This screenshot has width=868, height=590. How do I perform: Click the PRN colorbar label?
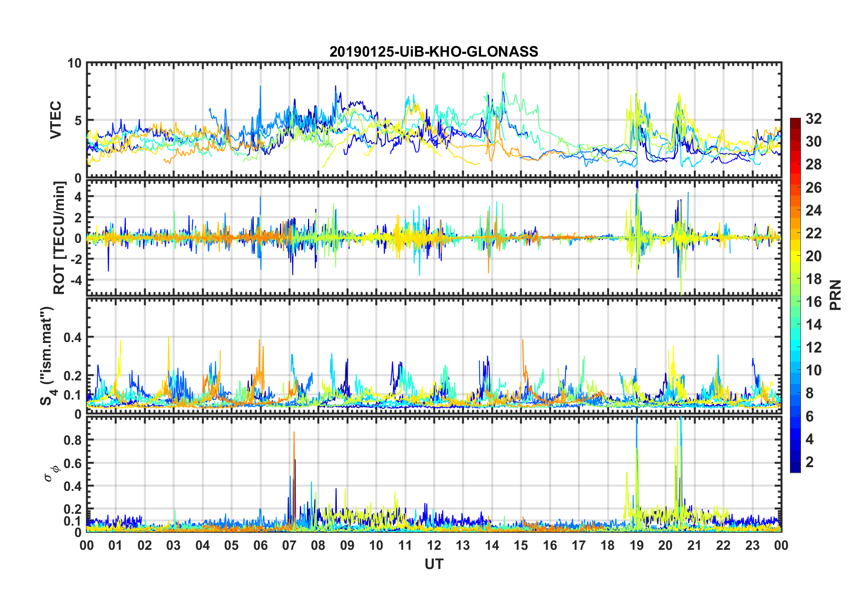(836, 295)
